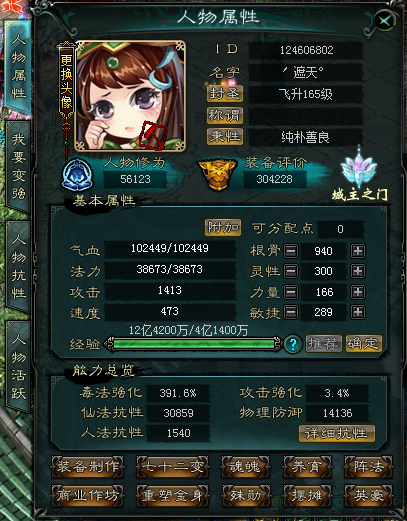Click the blue meditation 人物修为 icon

click(77, 175)
